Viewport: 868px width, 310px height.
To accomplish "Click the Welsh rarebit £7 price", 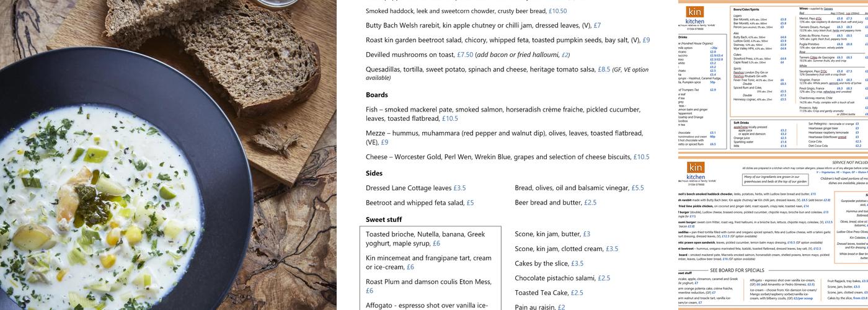I will (597, 26).
